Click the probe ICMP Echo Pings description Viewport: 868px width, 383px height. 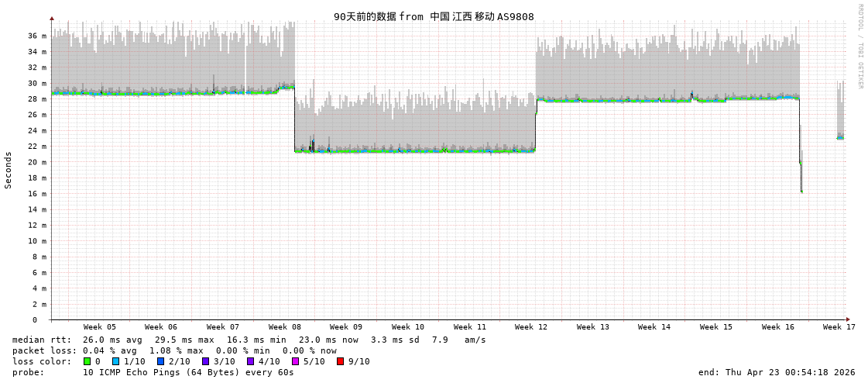click(153, 372)
